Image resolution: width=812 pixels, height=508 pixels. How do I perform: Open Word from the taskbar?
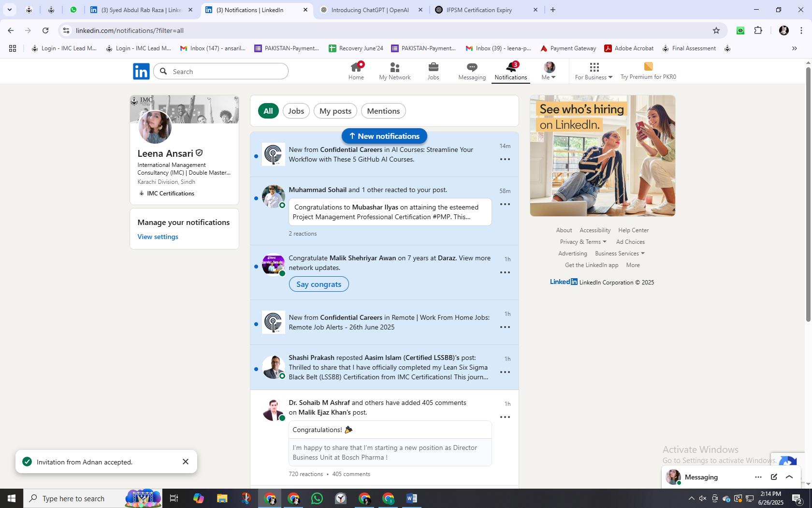pyautogui.click(x=412, y=498)
